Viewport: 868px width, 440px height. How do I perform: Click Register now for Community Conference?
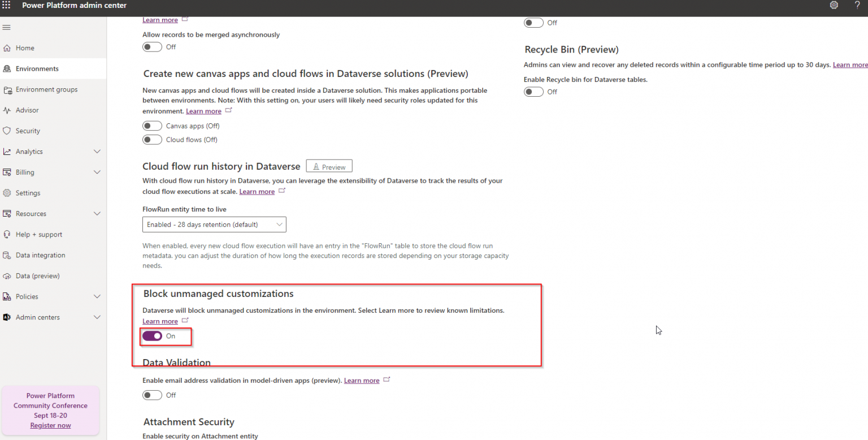pyautogui.click(x=50, y=425)
